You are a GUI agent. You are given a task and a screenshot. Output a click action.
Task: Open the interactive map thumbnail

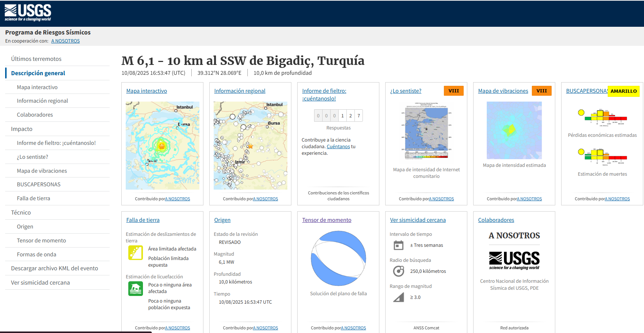(x=162, y=146)
